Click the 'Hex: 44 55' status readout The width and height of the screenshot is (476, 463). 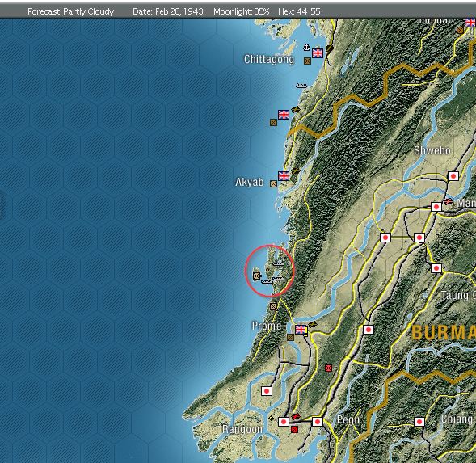coord(299,11)
